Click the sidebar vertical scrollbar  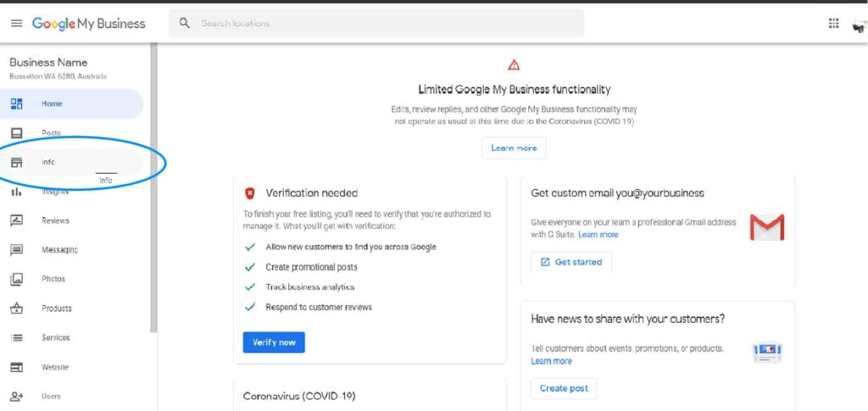(154, 188)
